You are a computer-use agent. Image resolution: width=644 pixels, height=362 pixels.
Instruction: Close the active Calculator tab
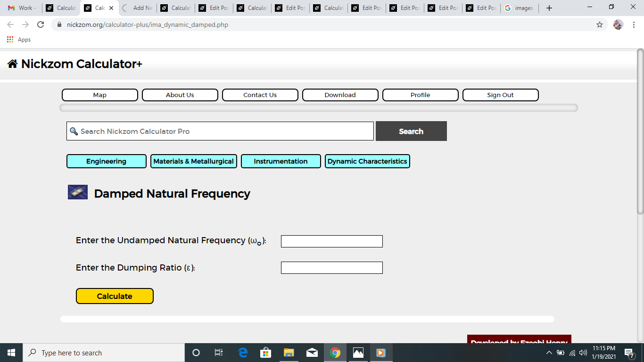pos(111,8)
